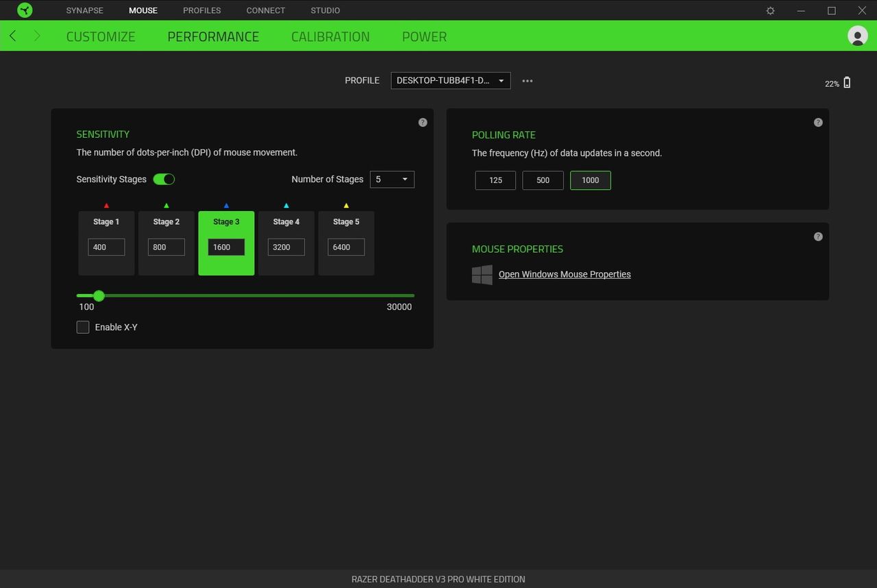Viewport: 877px width, 588px height.
Task: Click the yellow Stage 5 indicator triangle
Action: (346, 206)
